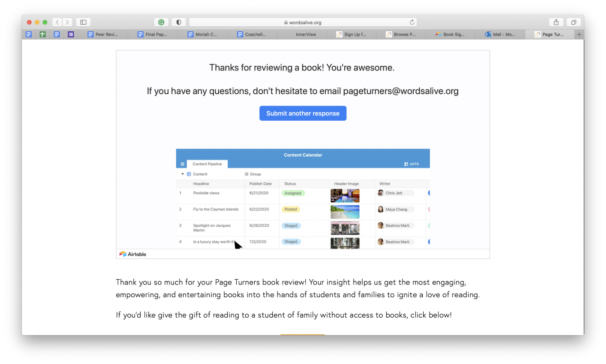Select the pinned purple Forms tab

(x=71, y=35)
